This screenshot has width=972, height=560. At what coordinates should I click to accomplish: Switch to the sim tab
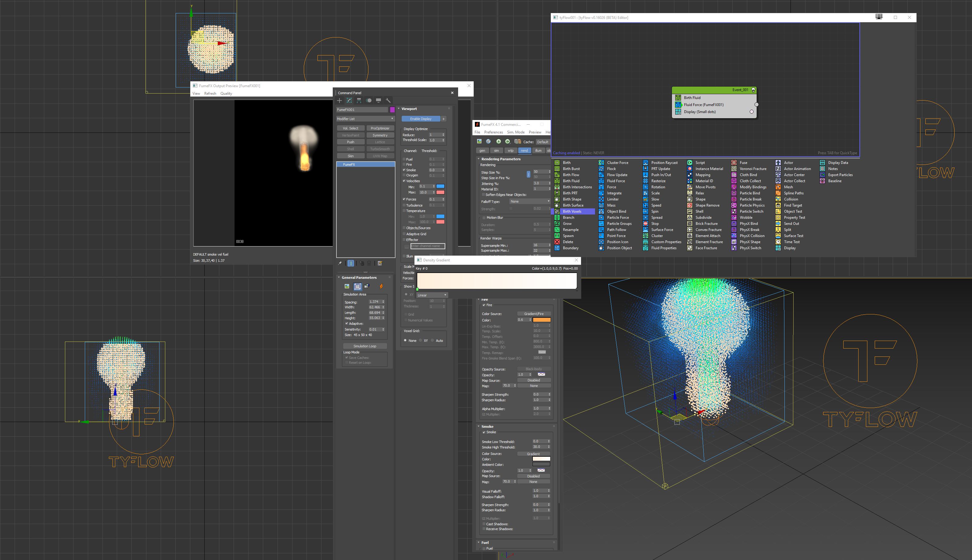[496, 151]
